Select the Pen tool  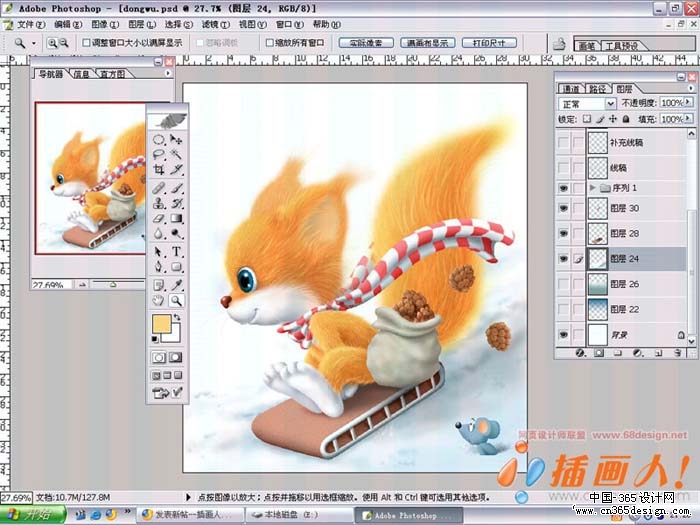pyautogui.click(x=159, y=267)
